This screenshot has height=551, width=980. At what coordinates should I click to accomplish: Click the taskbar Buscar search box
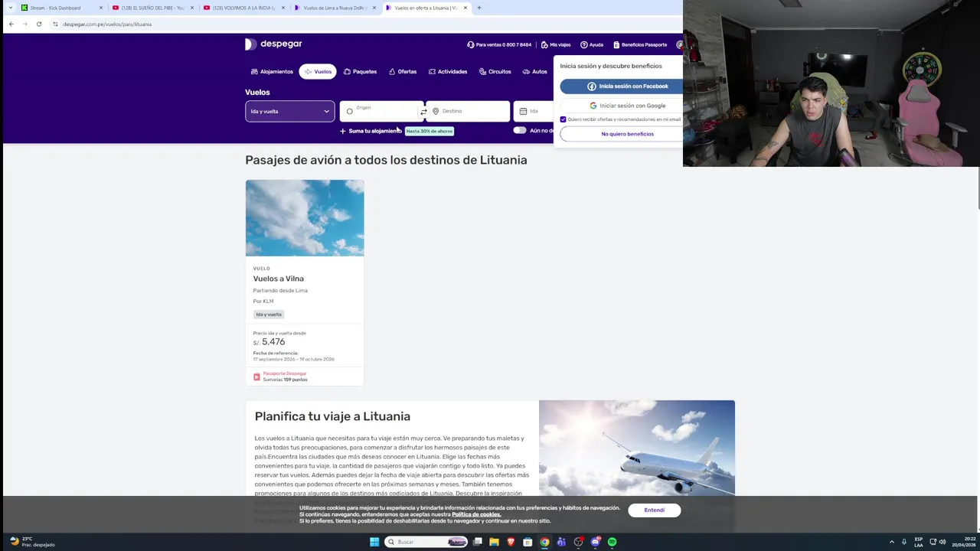tap(426, 542)
